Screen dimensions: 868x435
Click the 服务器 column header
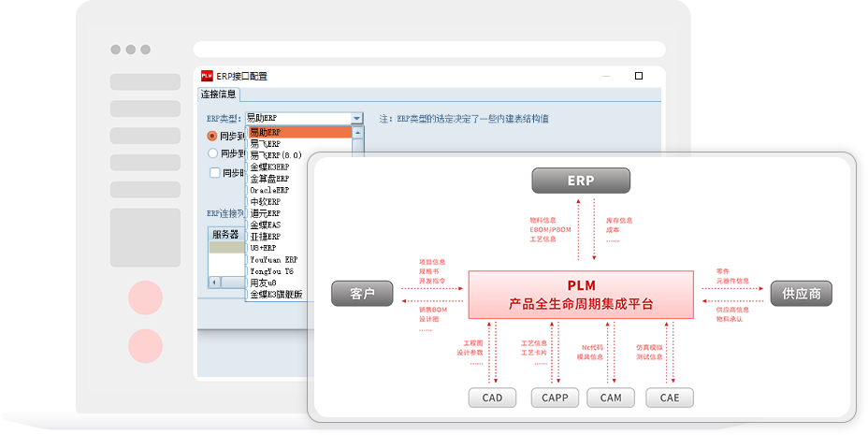click(x=225, y=234)
